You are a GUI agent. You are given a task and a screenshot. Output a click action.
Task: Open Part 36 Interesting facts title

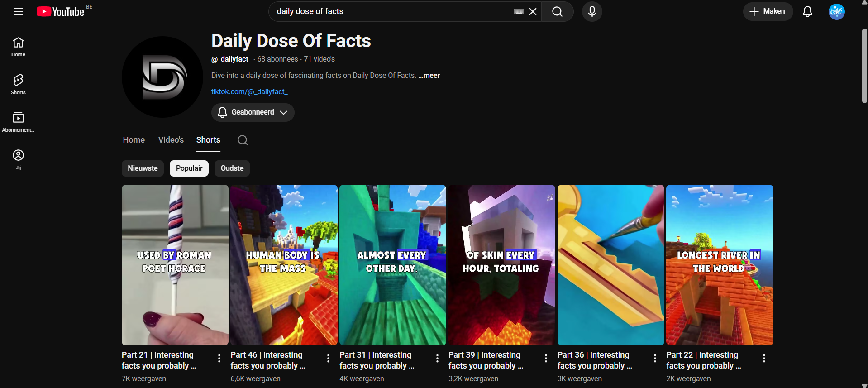tap(595, 360)
